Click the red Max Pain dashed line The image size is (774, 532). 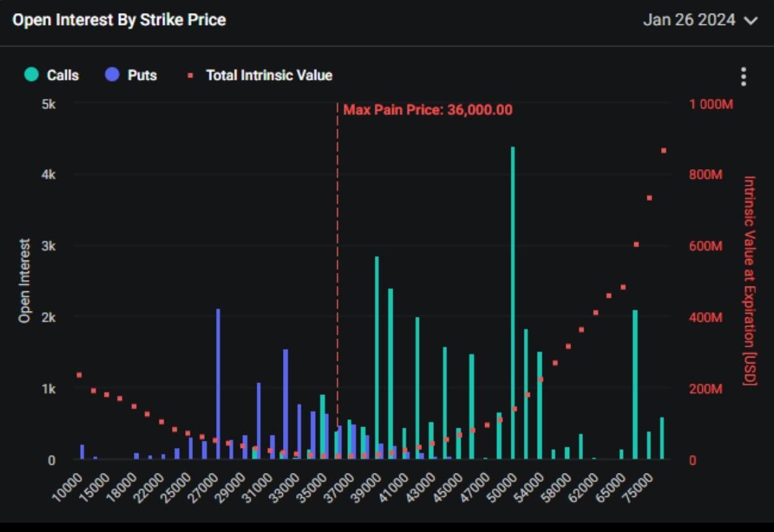coord(337,262)
